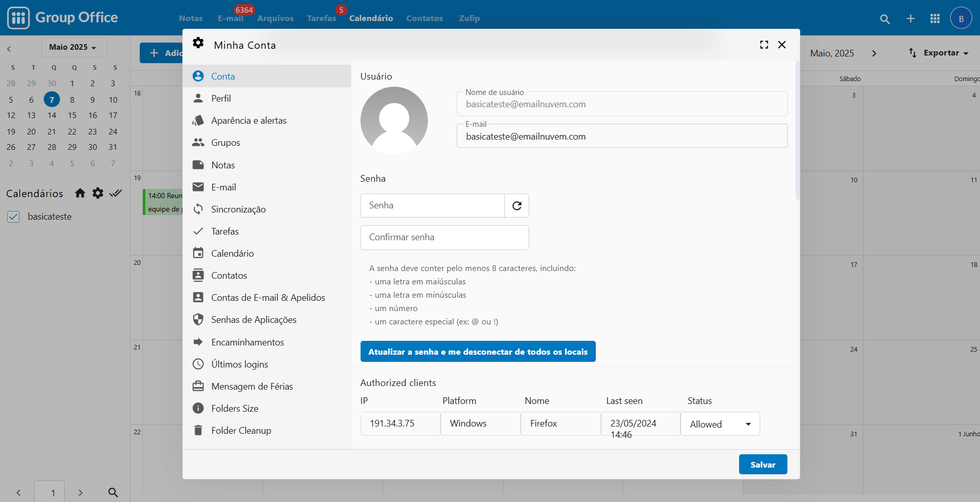Select Aparência e alertas in sidebar
The width and height of the screenshot is (980, 502).
(249, 121)
